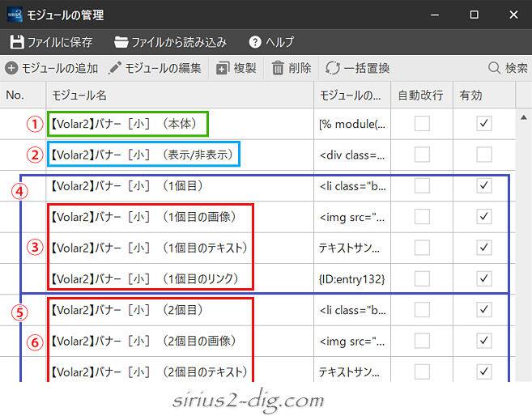Click 検索 button
The image size is (532, 416).
(508, 68)
